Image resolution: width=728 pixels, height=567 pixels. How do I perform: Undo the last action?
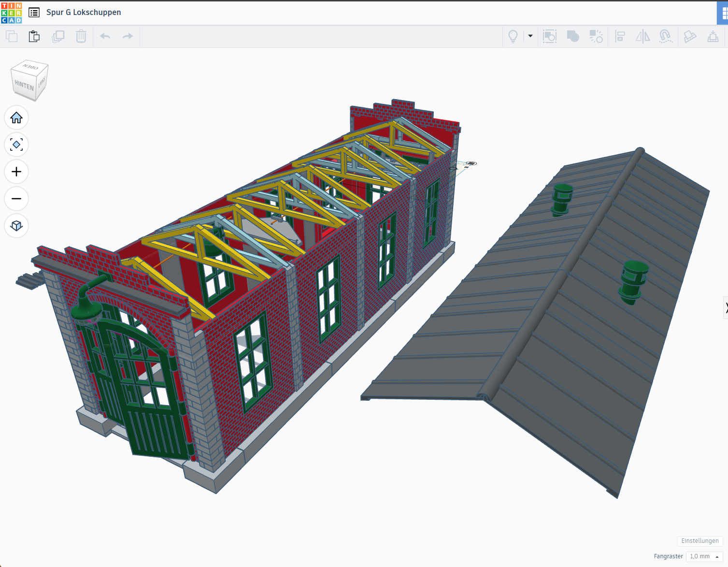click(x=105, y=36)
